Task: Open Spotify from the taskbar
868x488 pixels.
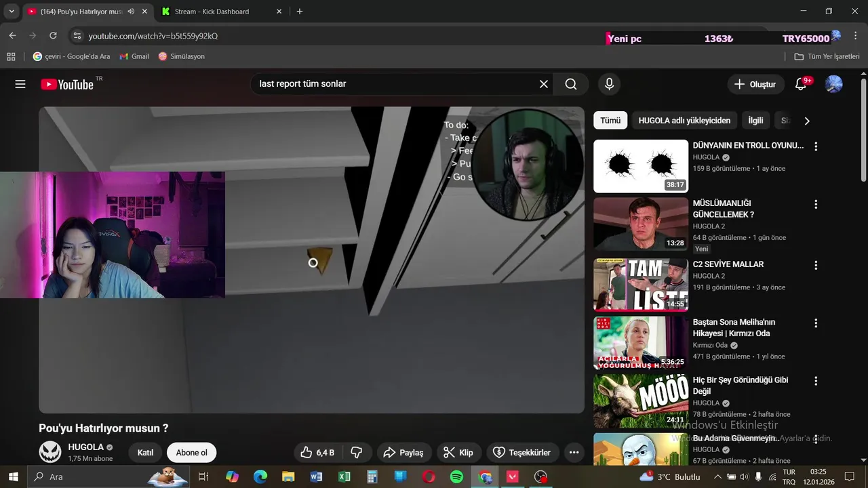Action: [456, 476]
